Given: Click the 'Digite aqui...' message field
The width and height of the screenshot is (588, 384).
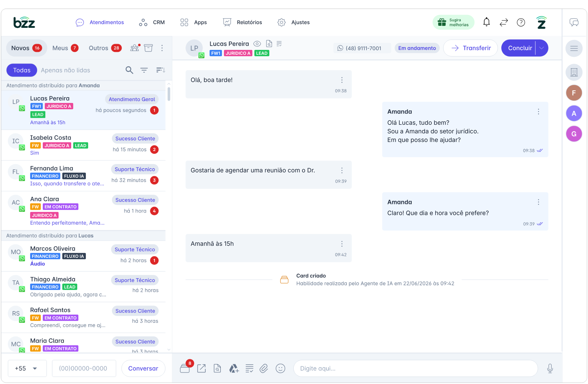Looking at the screenshot, I should [x=415, y=369].
